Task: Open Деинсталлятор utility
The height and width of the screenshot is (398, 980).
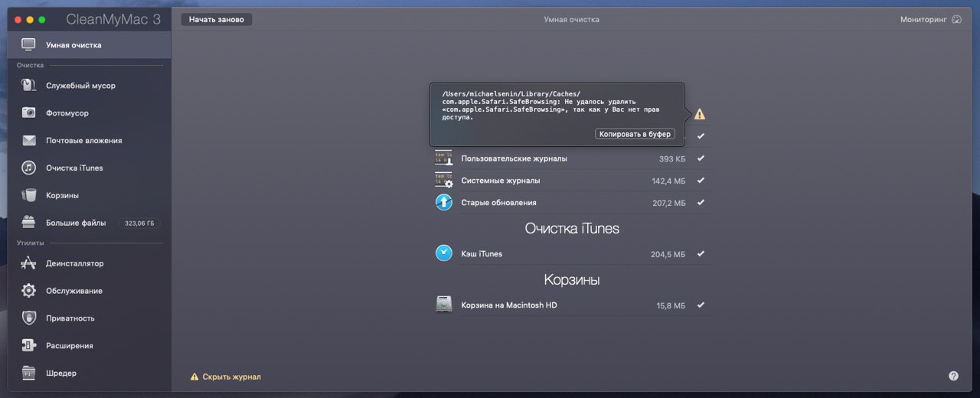Action: pos(90,263)
